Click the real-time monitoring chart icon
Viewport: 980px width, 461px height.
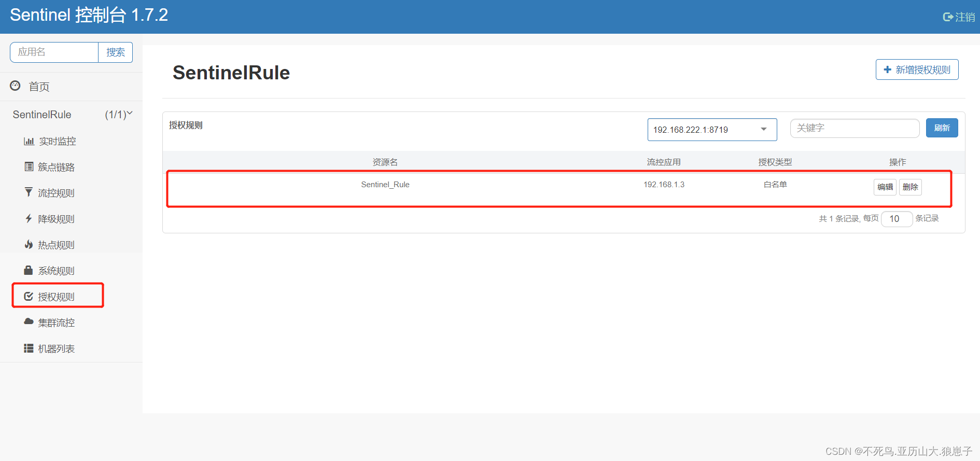(x=29, y=141)
